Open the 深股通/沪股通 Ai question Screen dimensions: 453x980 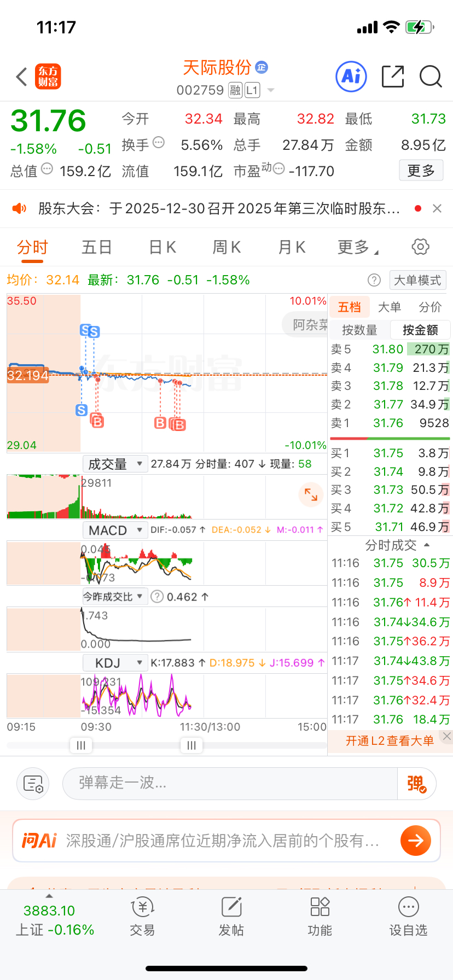(x=223, y=841)
